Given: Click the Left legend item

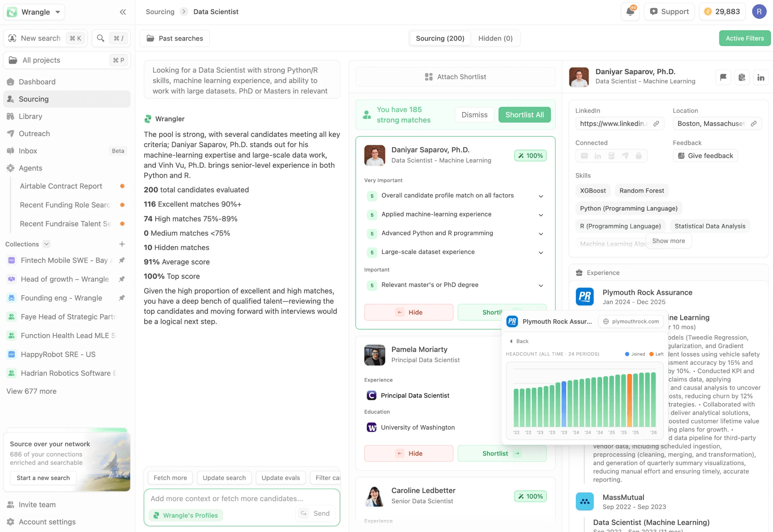Looking at the screenshot, I should point(656,354).
